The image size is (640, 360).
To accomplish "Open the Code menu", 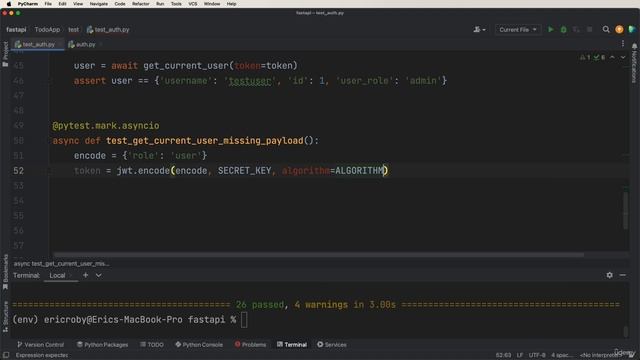I will coord(120,4).
